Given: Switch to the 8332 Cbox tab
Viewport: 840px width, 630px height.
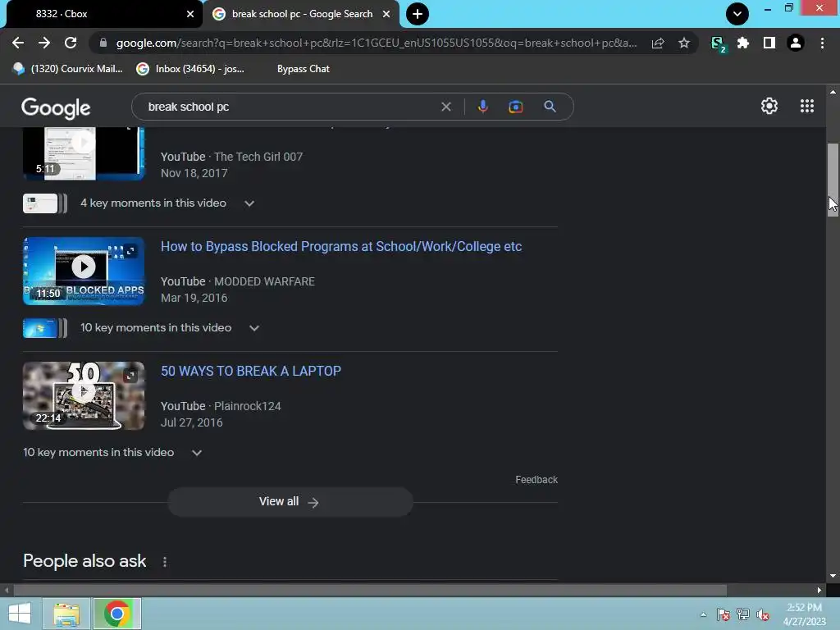Looking at the screenshot, I should (x=102, y=14).
